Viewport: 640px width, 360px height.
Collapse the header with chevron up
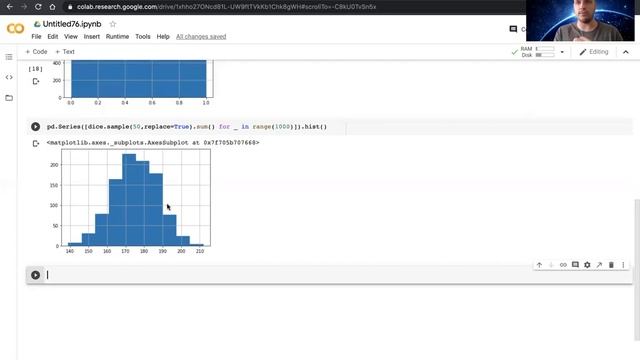coord(625,52)
